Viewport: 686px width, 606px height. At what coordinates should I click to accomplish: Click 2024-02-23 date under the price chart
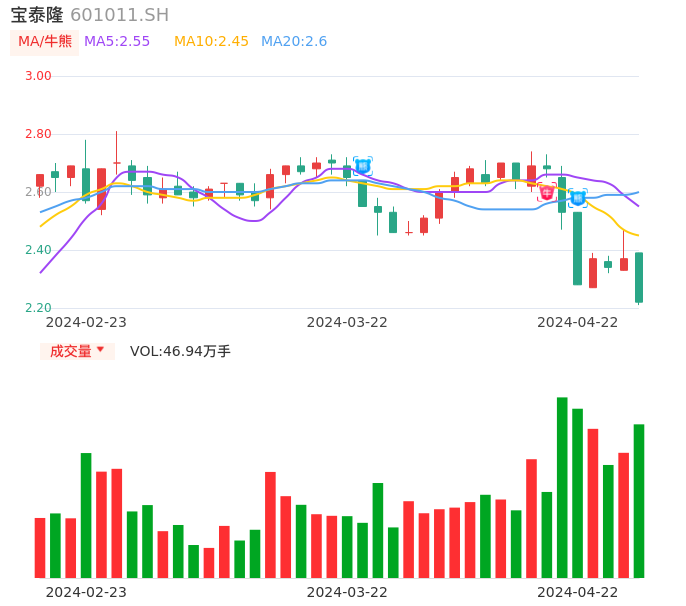[86, 322]
